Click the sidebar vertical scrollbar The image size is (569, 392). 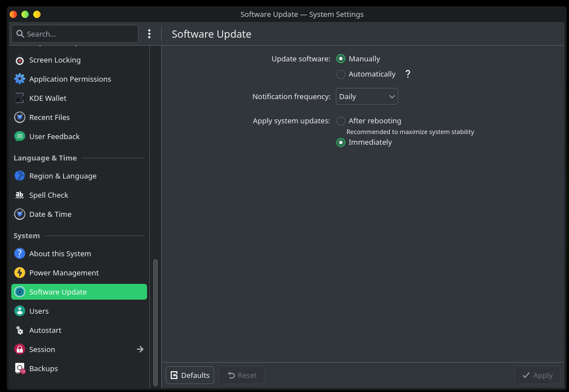pyautogui.click(x=155, y=321)
